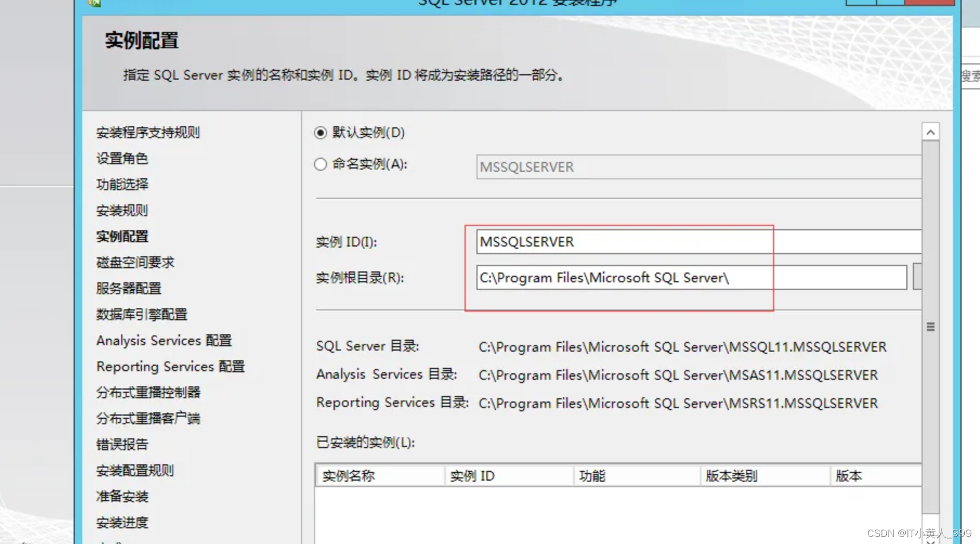Viewport: 980px width, 544px height.
Task: Open Analysis Services 配置 page
Action: 164,340
